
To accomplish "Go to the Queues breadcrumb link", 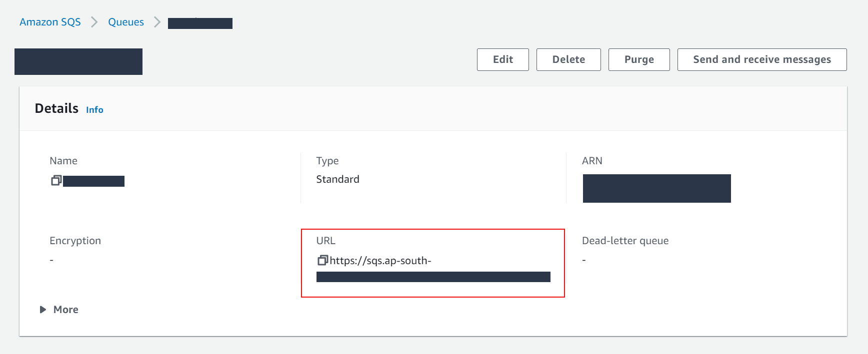I will [126, 22].
